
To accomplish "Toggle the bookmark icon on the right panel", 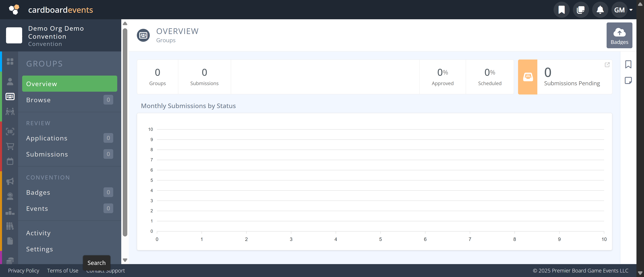I will (x=629, y=64).
